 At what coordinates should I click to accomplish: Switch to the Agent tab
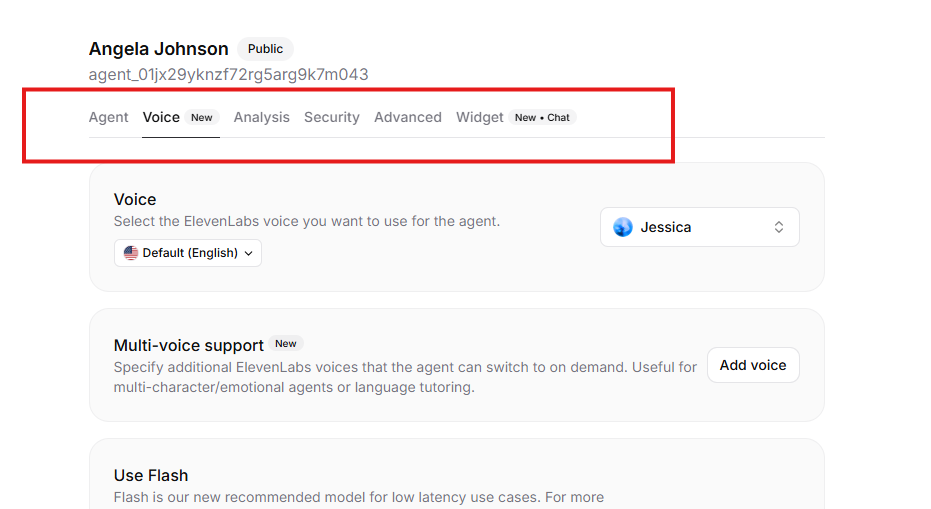tap(108, 118)
